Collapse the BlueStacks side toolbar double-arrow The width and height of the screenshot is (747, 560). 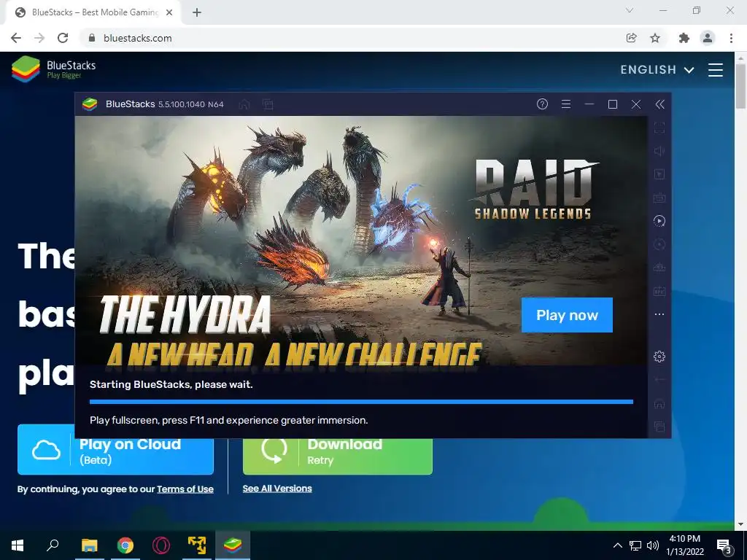(x=659, y=104)
